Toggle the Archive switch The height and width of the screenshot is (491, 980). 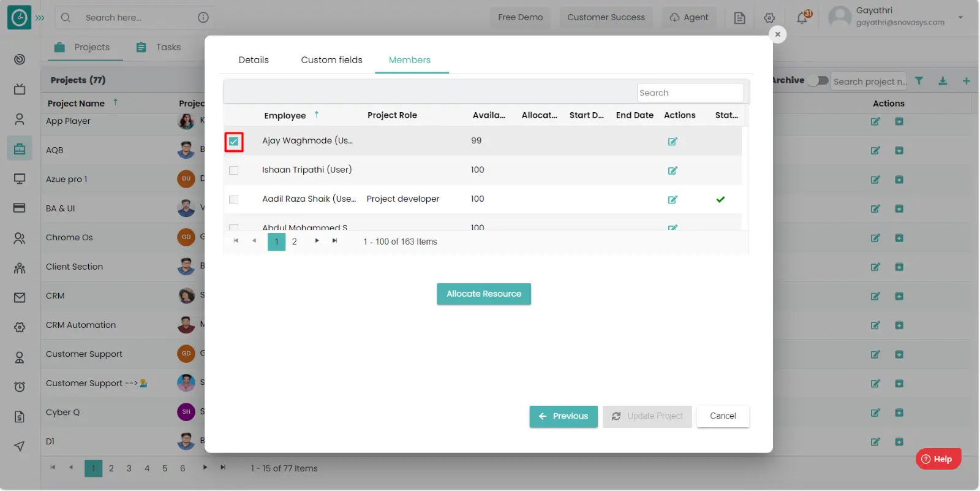coord(818,80)
